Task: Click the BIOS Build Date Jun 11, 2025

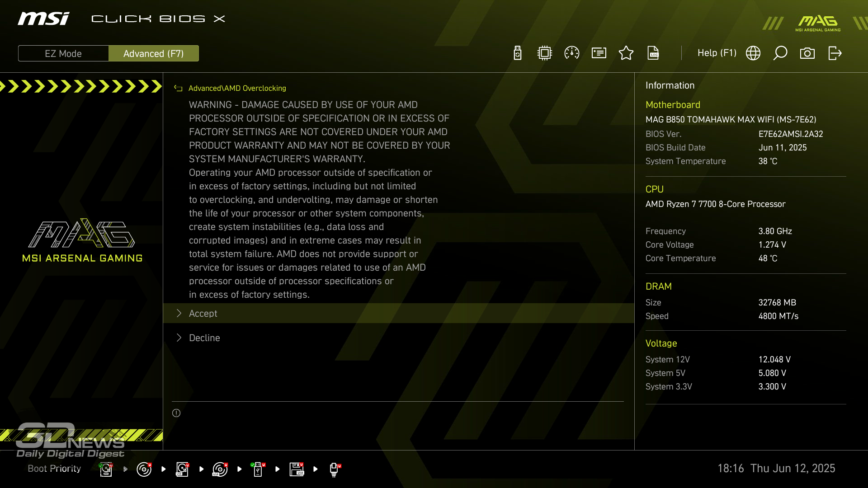Action: point(782,147)
